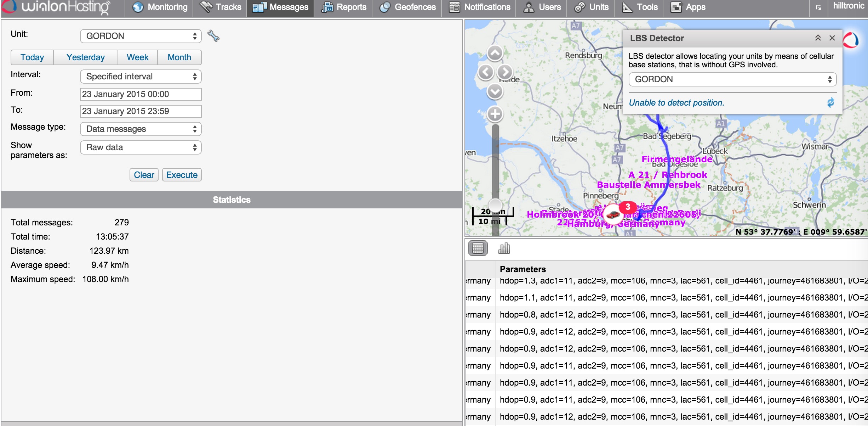
Task: Go to the Reports tab
Action: click(344, 7)
